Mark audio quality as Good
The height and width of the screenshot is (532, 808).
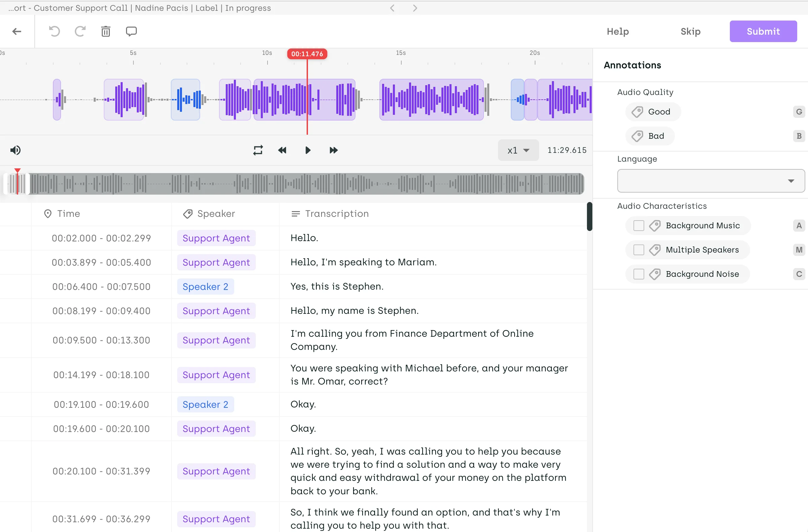pyautogui.click(x=653, y=112)
